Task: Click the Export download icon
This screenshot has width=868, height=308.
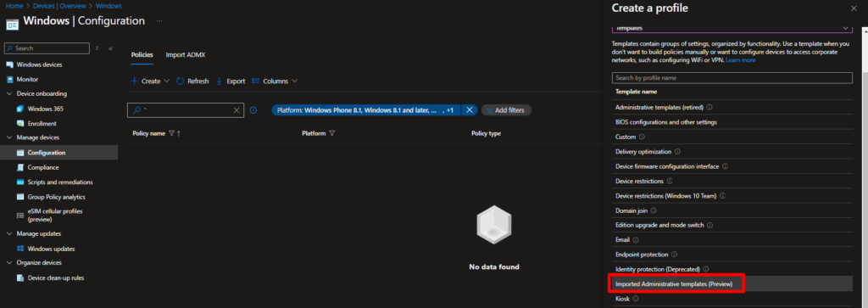Action: click(220, 81)
